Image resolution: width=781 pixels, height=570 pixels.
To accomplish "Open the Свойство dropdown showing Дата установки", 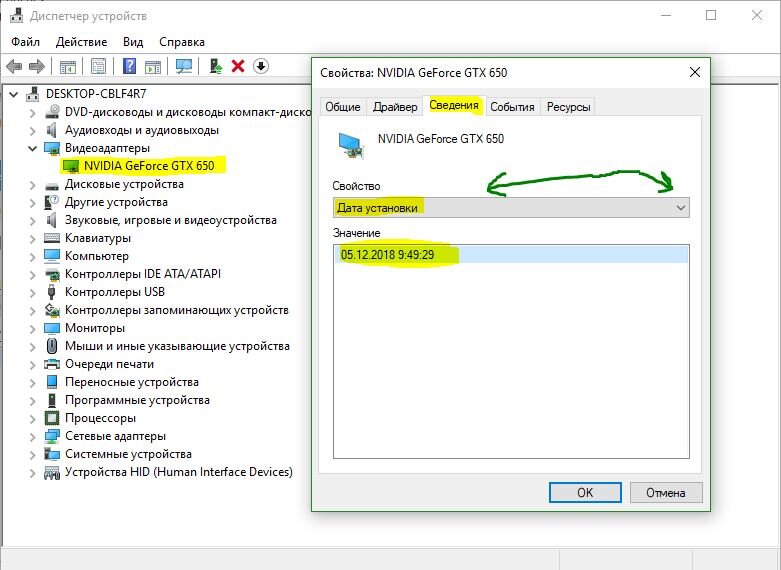I will coord(511,208).
